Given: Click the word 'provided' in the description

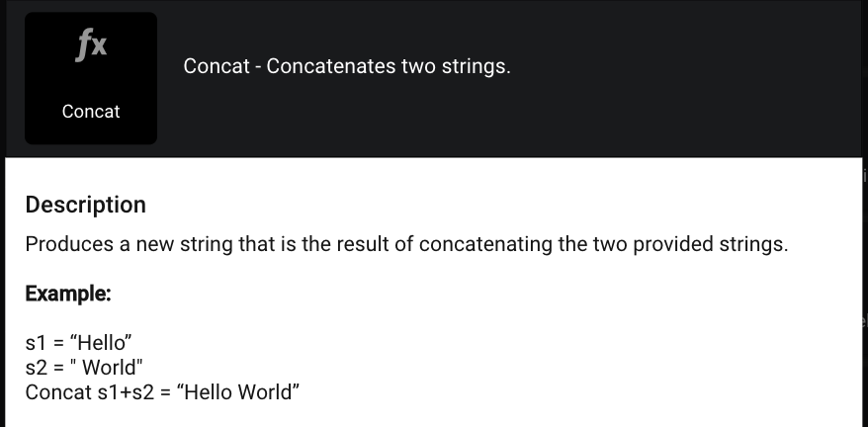Looking at the screenshot, I should [682, 244].
